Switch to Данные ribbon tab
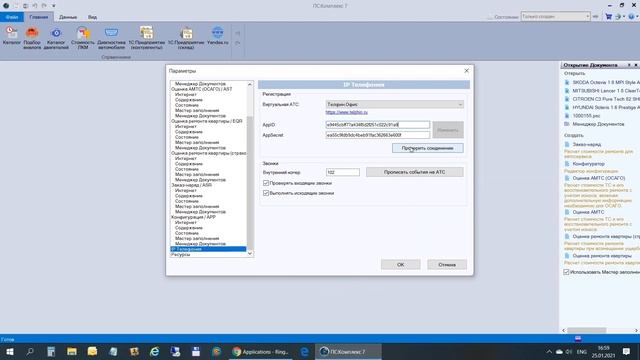Screen dimensions: 640x360 click(68, 17)
